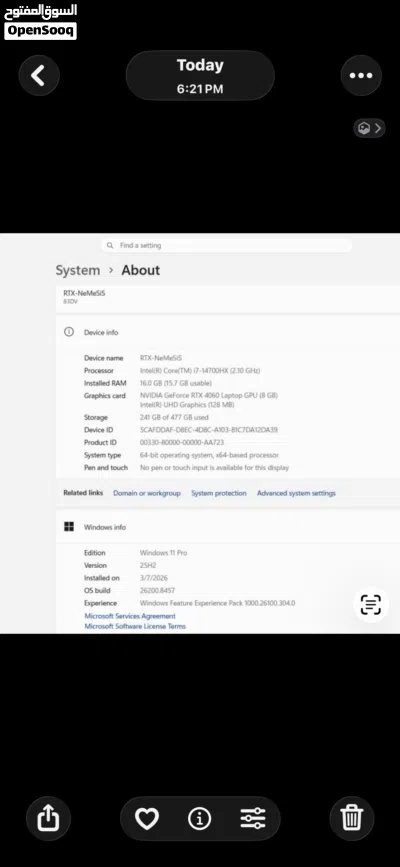
Task: Click OS build 26200.8457 value
Action: click(x=157, y=591)
